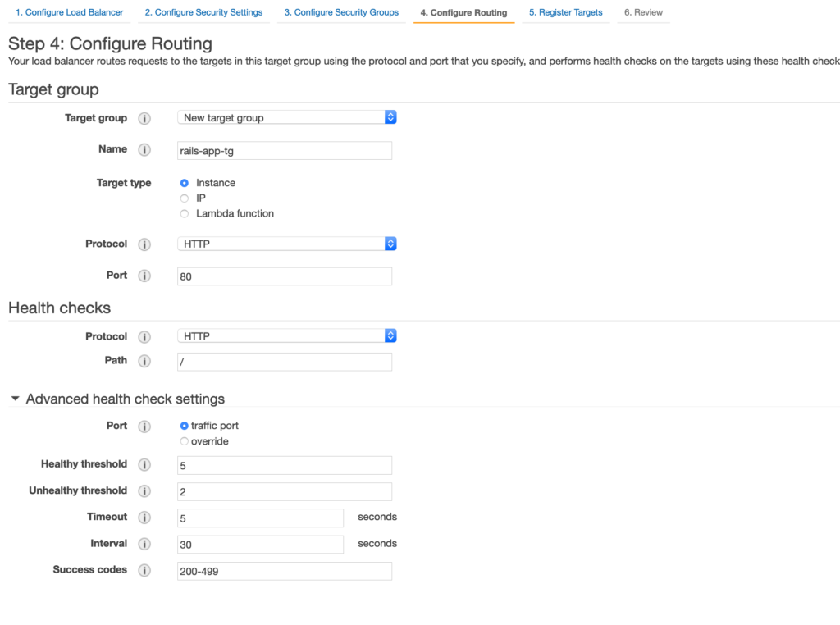The image size is (840, 625).
Task: Click info icon next to Target group label
Action: coord(144,118)
